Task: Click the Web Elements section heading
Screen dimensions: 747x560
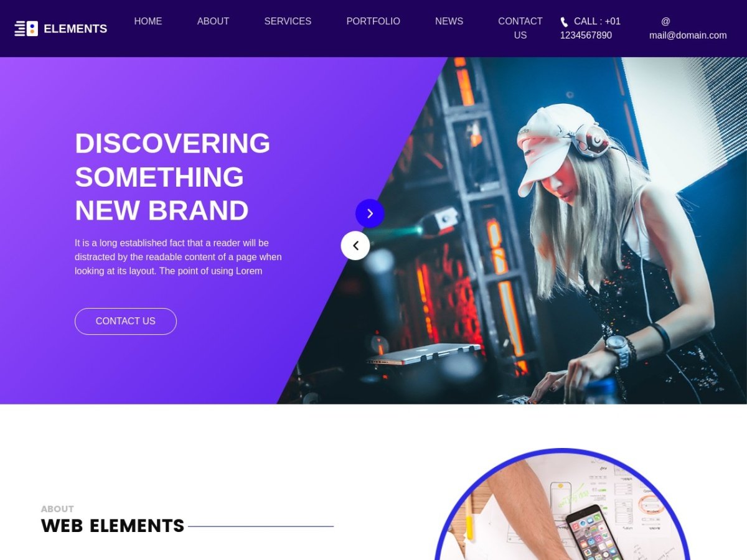Action: click(113, 526)
